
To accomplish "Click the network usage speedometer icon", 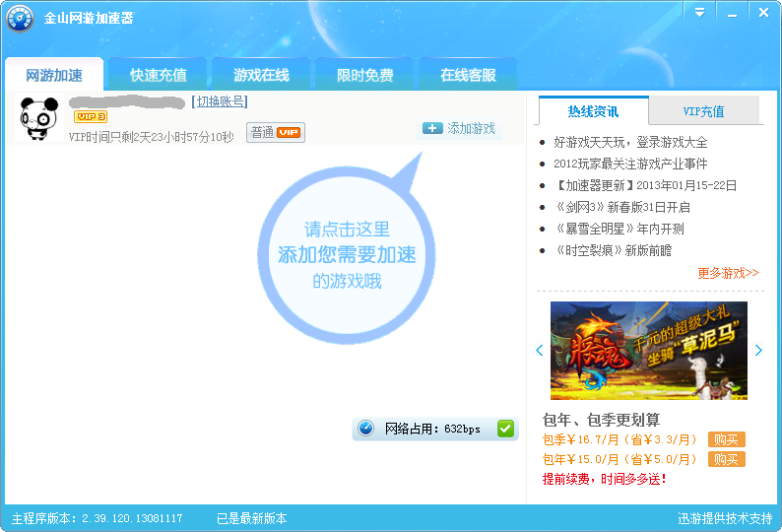I will click(365, 429).
